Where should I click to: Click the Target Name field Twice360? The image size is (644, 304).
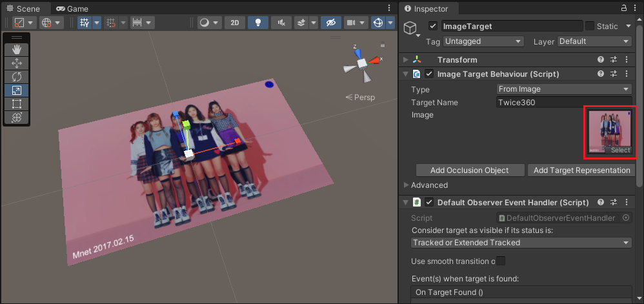pyautogui.click(x=564, y=102)
